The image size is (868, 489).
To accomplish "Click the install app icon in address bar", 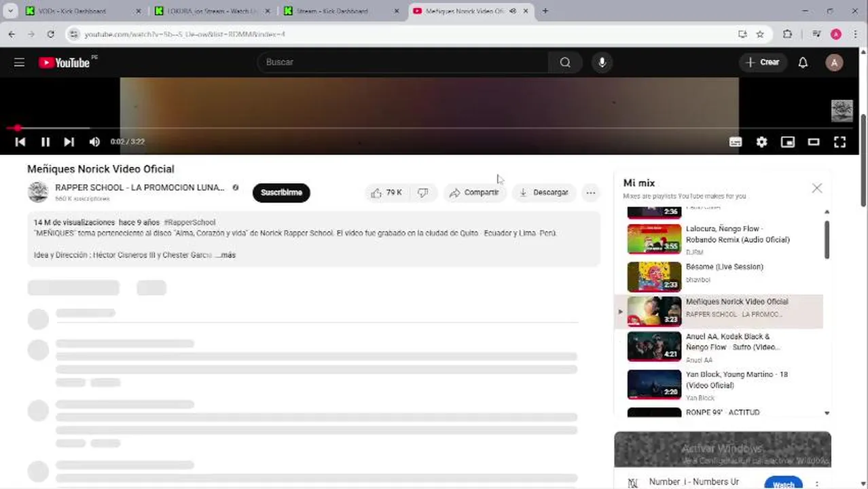I will point(742,34).
